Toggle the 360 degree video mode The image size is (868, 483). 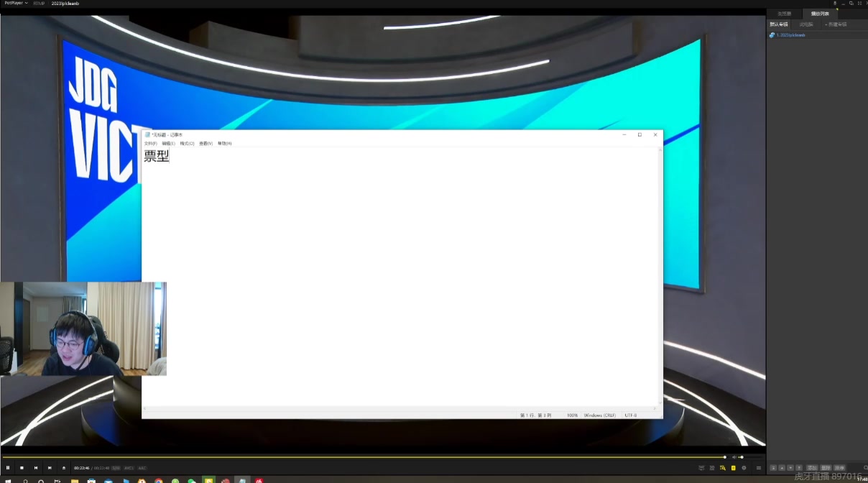(x=701, y=468)
